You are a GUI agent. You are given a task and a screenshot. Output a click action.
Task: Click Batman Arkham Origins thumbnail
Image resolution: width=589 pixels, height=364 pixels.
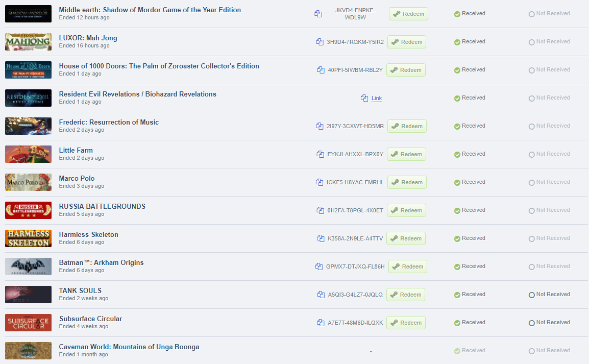coord(28,266)
